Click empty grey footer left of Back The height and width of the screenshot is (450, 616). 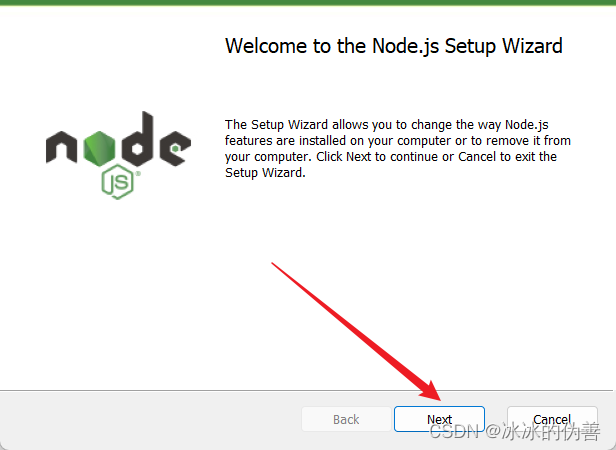[149, 419]
